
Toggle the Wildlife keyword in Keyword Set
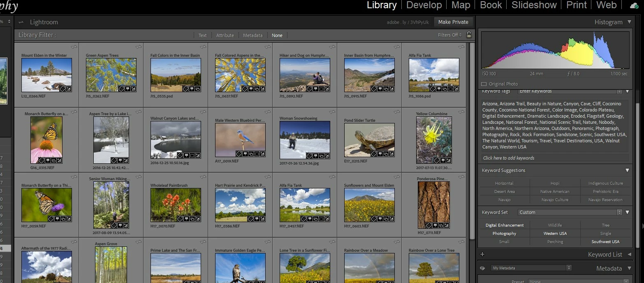pyautogui.click(x=555, y=225)
